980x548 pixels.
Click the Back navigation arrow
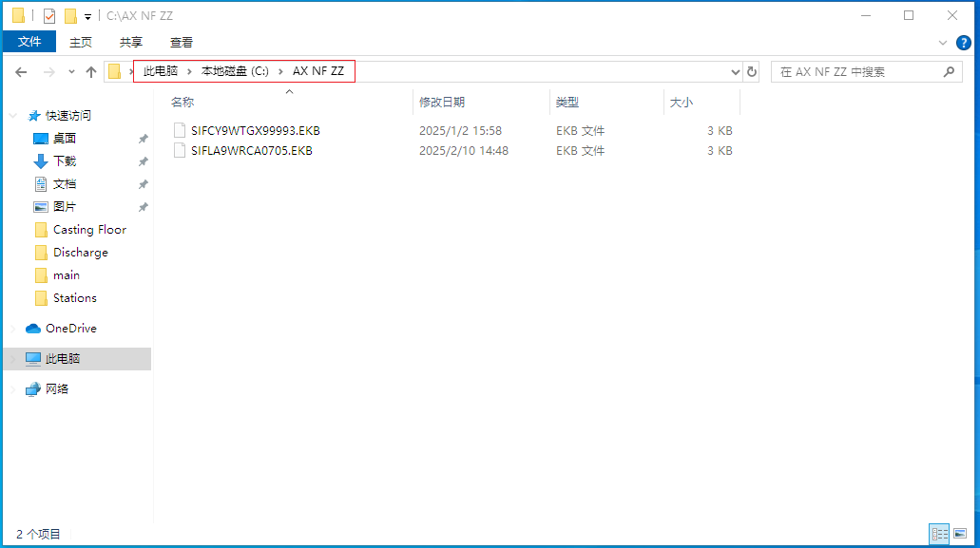click(x=21, y=72)
